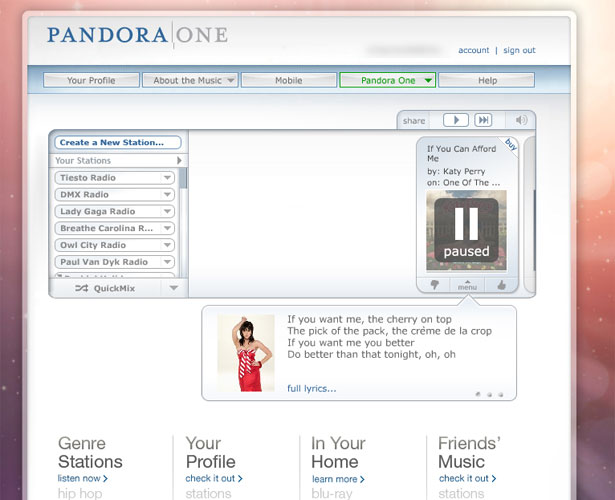Expand the Your Stations arrow

click(x=179, y=160)
